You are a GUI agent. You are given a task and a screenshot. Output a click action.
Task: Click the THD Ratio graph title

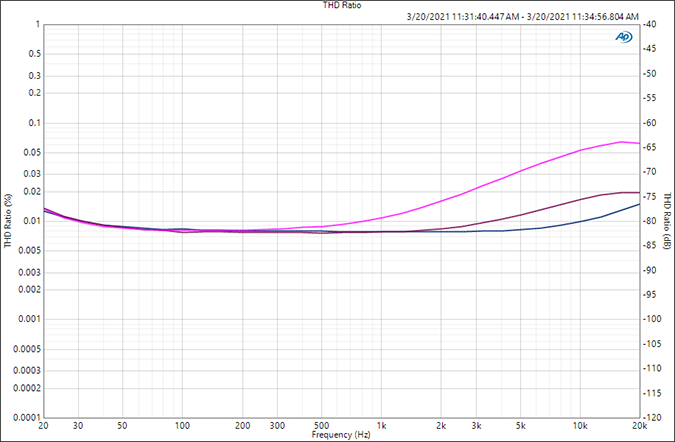(x=341, y=5)
